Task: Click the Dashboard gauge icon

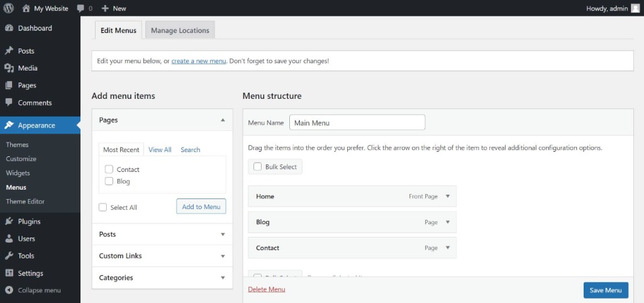Action: (9, 28)
